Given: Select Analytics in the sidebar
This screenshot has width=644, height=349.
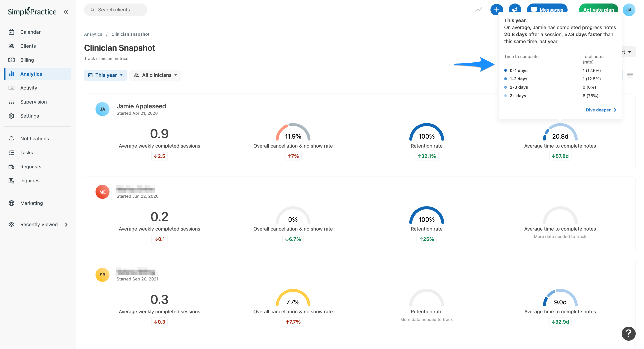Looking at the screenshot, I should pos(37,74).
